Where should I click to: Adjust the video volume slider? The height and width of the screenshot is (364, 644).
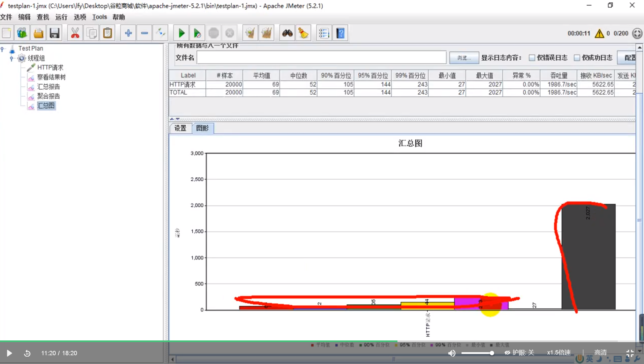[478, 353]
